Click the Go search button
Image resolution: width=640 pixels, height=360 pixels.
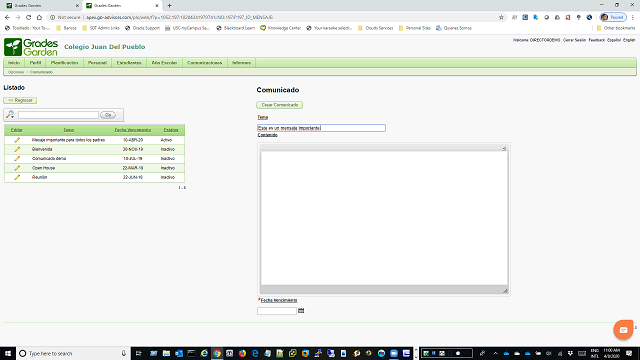pos(108,115)
